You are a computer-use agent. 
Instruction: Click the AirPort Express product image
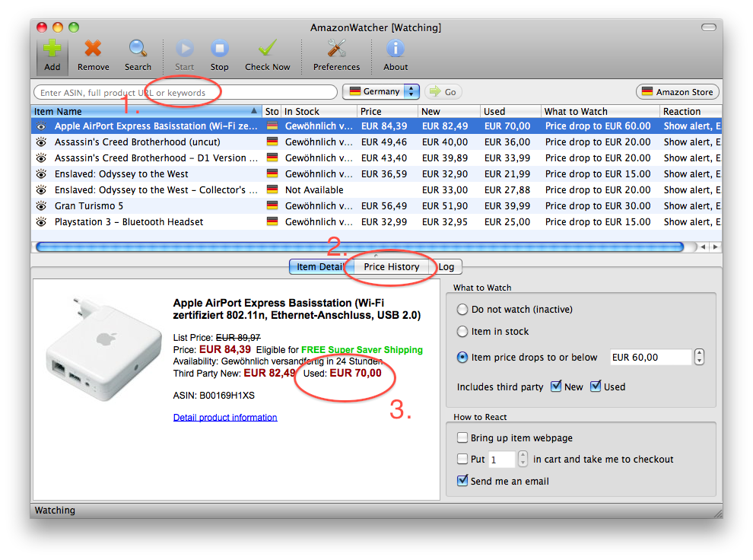pos(103,350)
